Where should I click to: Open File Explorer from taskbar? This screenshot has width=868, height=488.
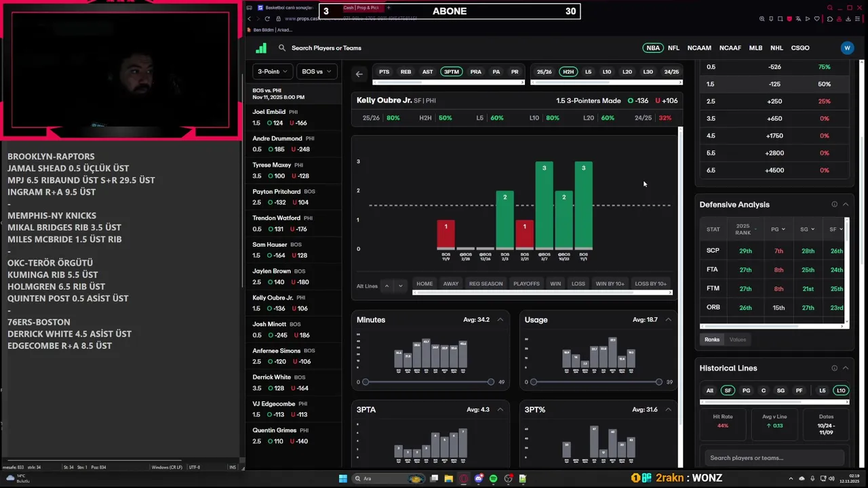(x=449, y=479)
